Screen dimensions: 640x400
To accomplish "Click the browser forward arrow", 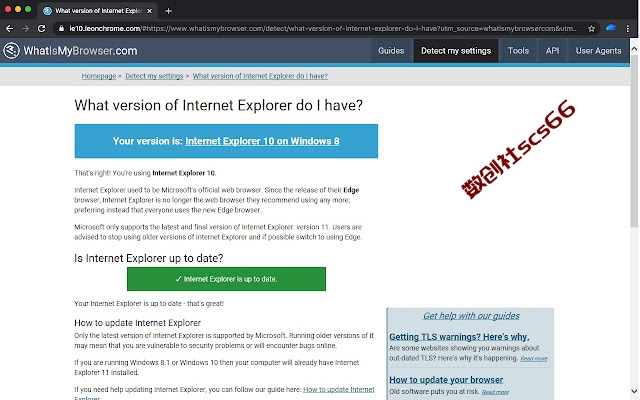I will (25, 29).
